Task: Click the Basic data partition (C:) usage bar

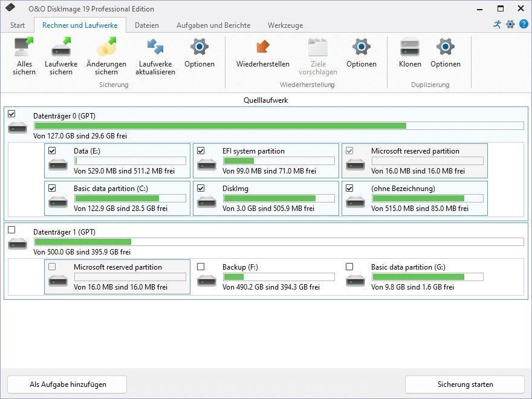Action: 130,198
